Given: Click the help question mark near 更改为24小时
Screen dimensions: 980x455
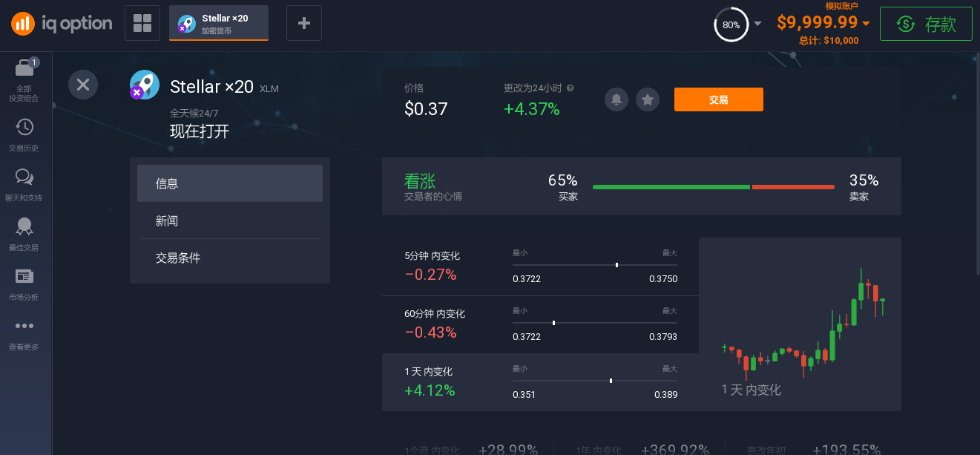Looking at the screenshot, I should tap(570, 88).
